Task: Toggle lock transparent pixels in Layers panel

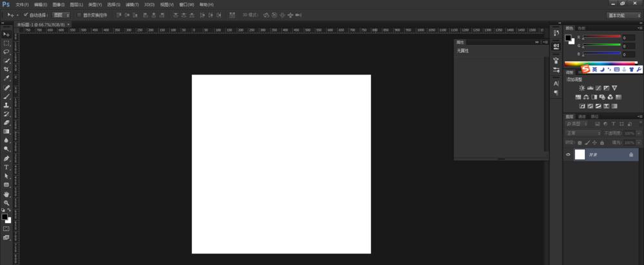Action: pos(580,143)
